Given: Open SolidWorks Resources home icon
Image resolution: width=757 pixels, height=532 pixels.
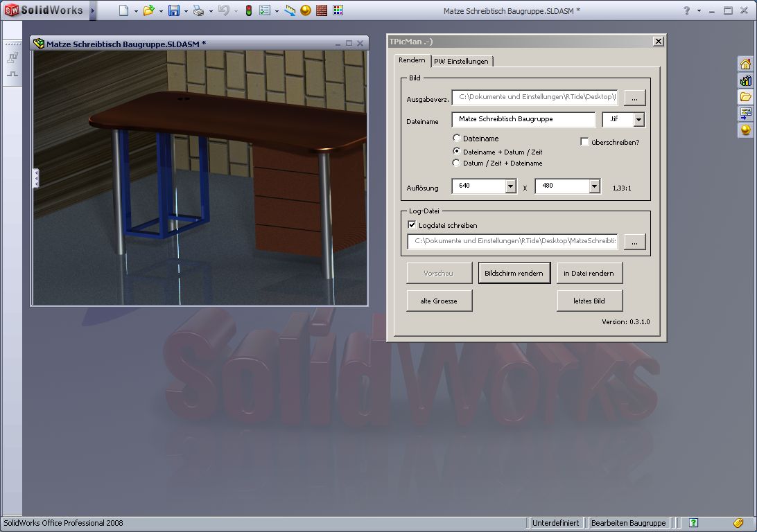Looking at the screenshot, I should [745, 64].
